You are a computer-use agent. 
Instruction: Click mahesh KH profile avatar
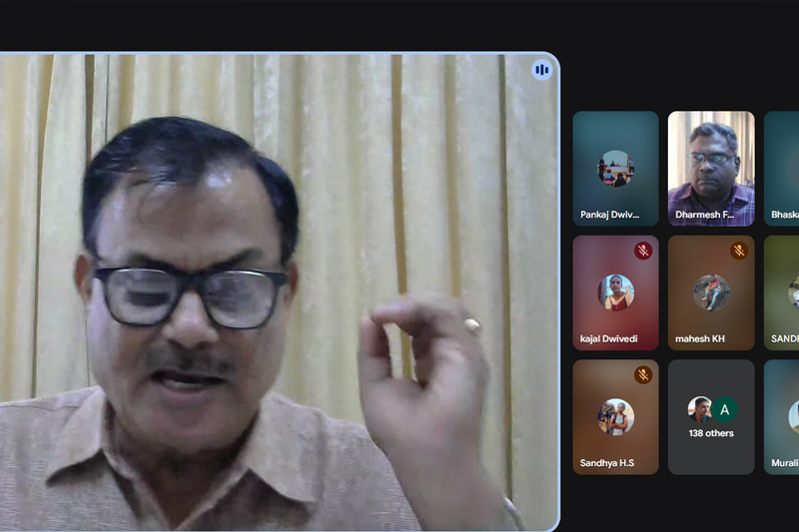click(711, 292)
